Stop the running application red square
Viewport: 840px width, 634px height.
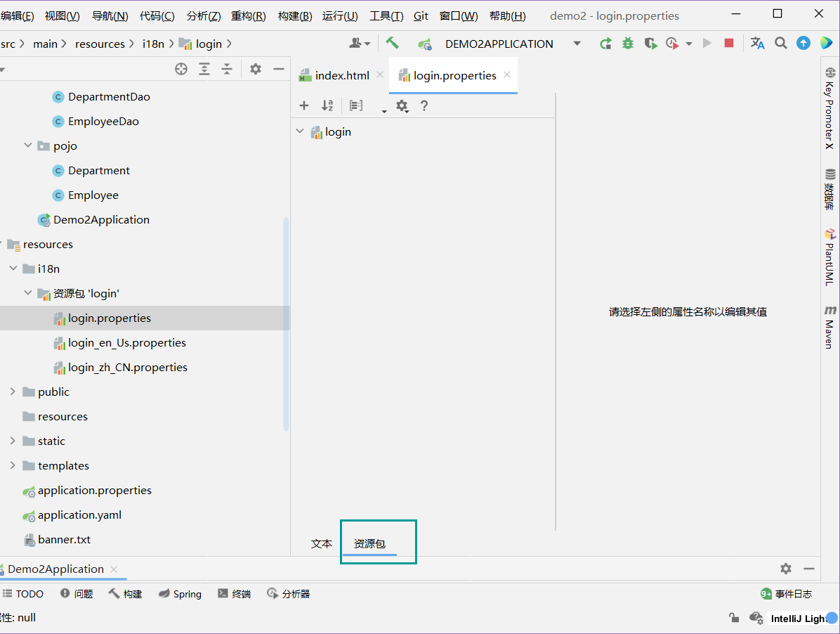coord(728,43)
